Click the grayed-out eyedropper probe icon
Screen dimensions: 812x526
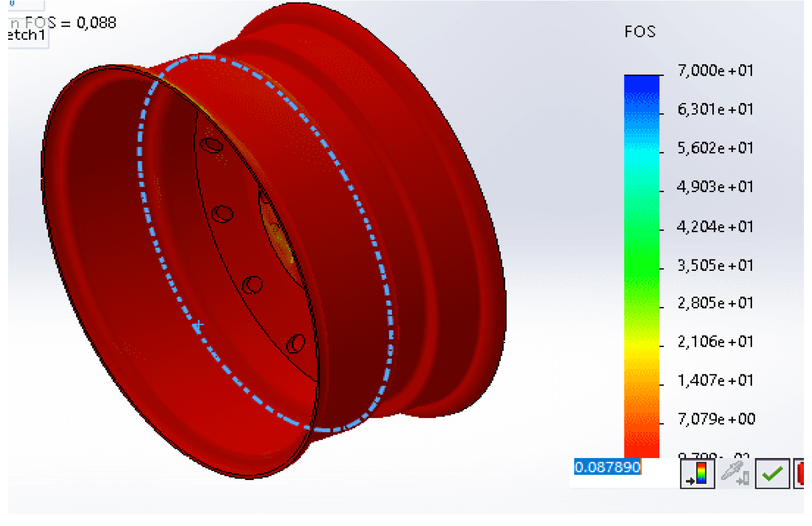(x=735, y=474)
